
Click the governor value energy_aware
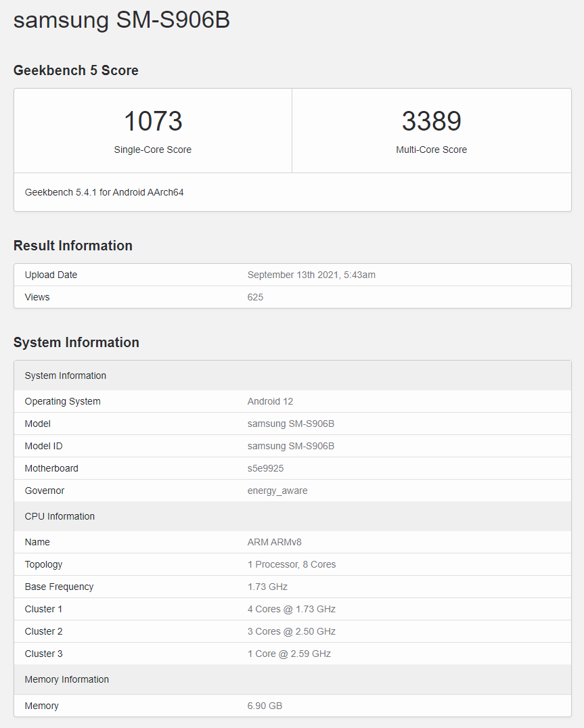tap(277, 491)
